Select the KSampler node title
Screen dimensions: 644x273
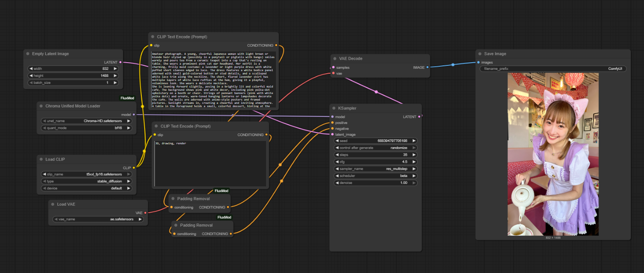(347, 108)
